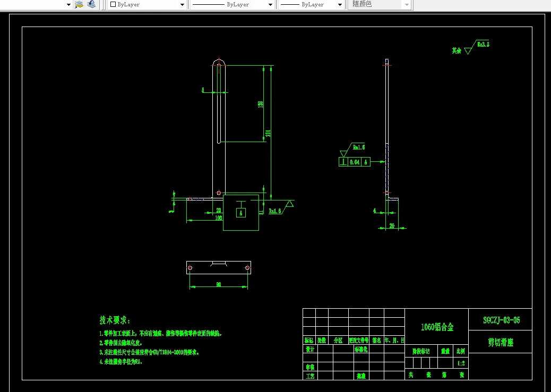551x392 pixels.
Task: Click the 标准化 title block cell
Action: [361, 350]
